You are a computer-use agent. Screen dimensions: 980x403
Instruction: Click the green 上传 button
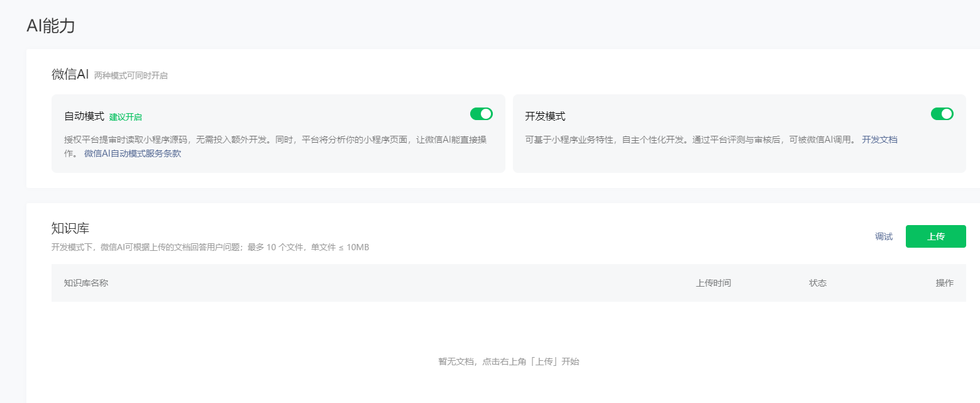[935, 236]
